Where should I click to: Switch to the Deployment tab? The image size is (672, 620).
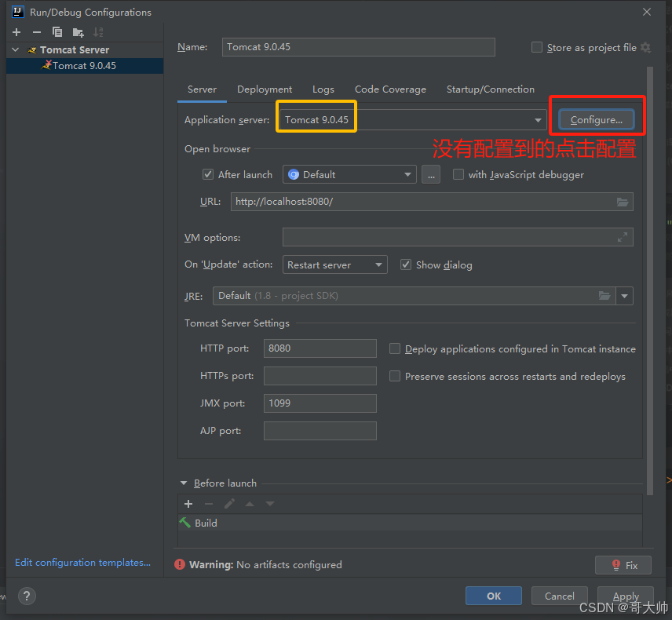265,89
